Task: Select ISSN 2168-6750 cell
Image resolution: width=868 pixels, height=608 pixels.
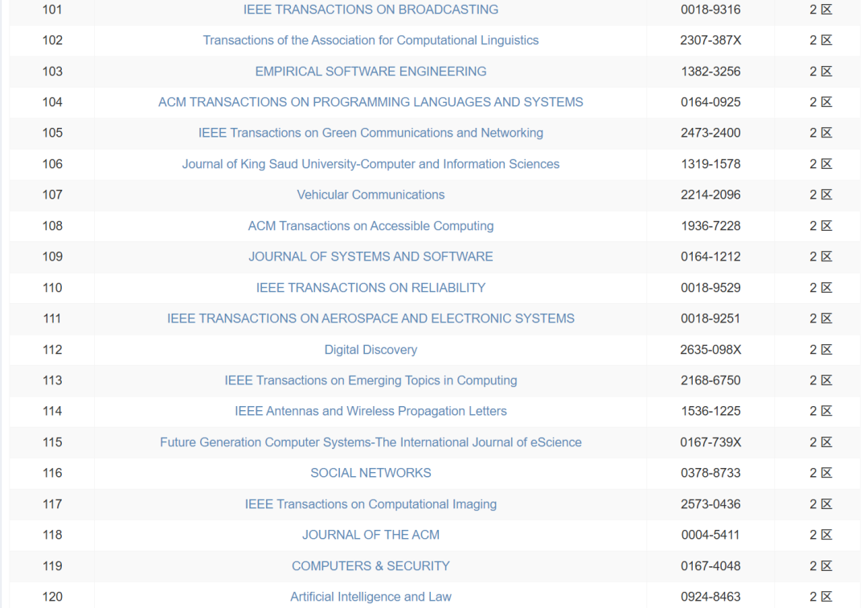Action: click(x=710, y=380)
